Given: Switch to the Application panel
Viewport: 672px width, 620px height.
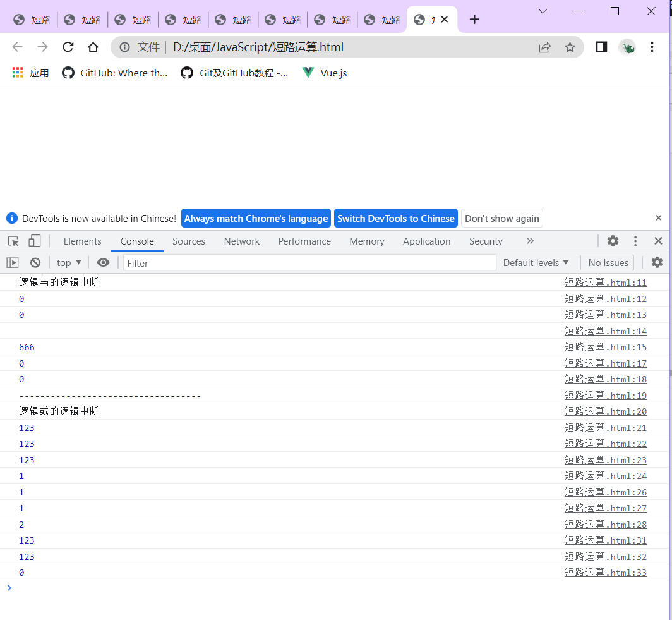Looking at the screenshot, I should point(426,241).
